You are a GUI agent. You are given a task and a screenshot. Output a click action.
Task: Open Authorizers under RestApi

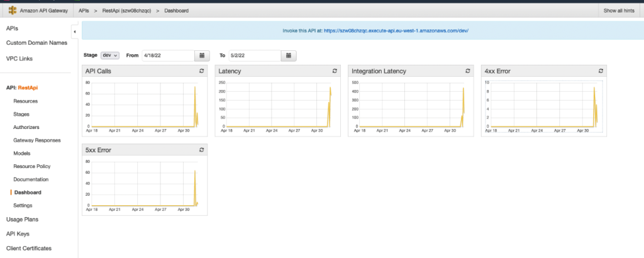tap(26, 127)
